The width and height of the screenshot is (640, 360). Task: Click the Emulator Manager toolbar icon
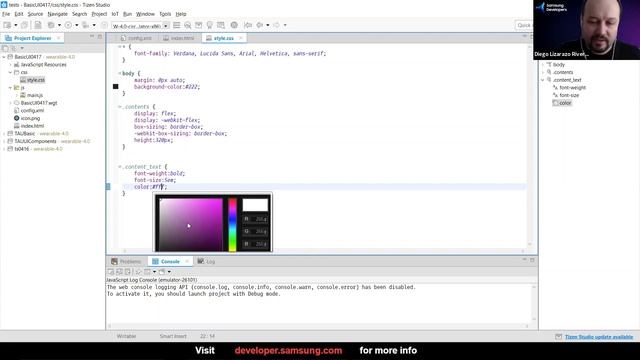click(x=176, y=25)
